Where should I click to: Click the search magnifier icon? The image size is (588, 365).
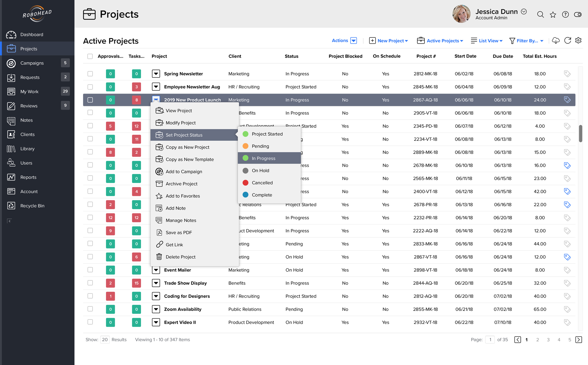540,15
